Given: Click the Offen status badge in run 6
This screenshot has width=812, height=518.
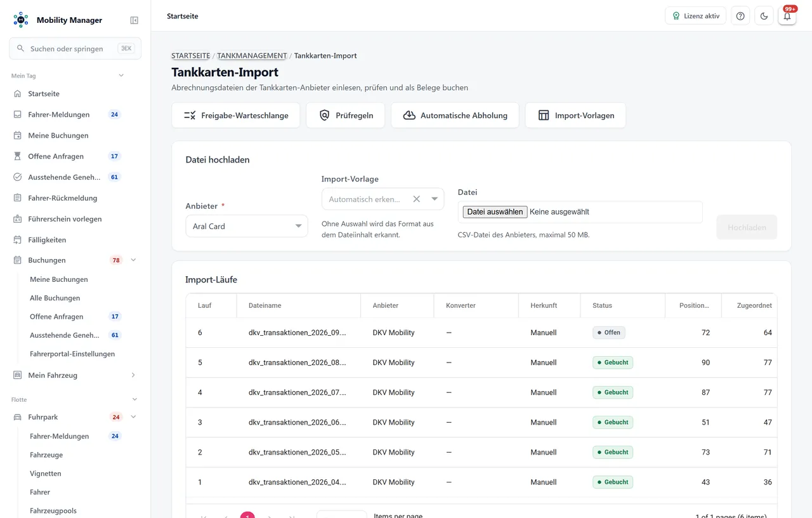Looking at the screenshot, I should point(609,333).
